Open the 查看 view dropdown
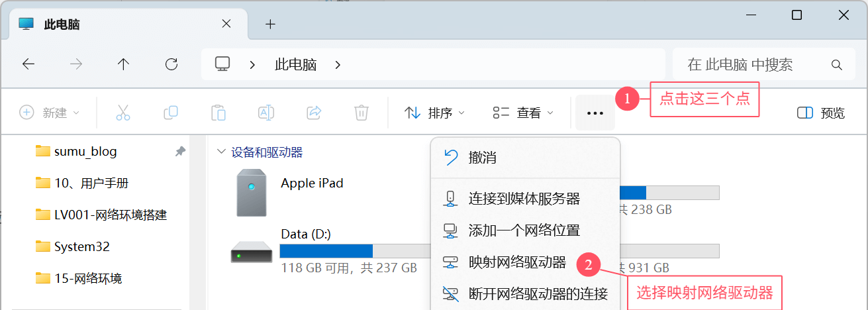 523,113
